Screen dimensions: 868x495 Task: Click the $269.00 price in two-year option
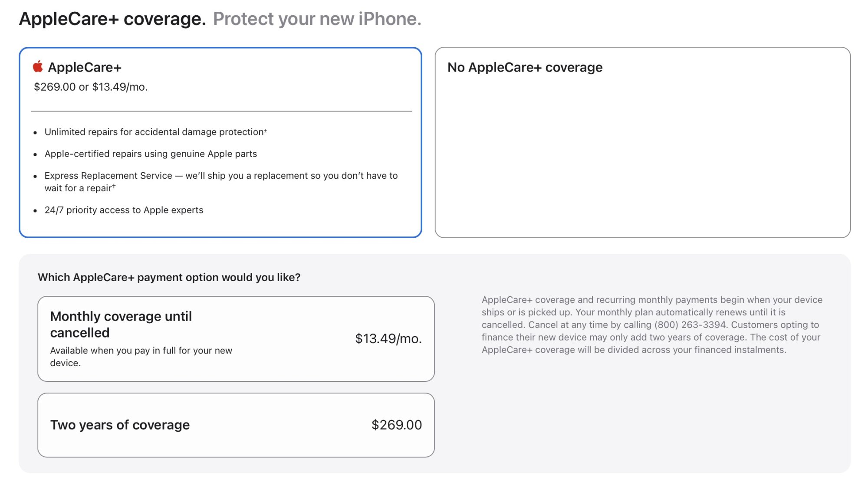tap(396, 425)
